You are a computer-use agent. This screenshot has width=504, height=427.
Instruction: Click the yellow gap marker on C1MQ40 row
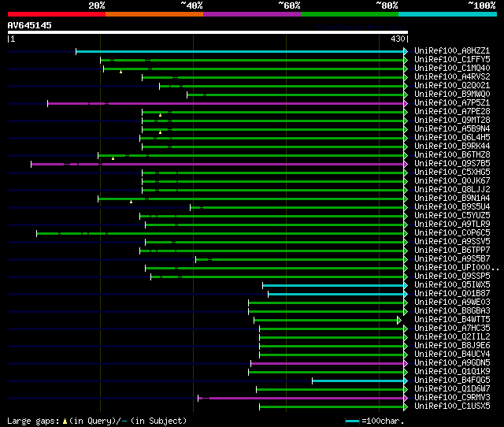120,72
